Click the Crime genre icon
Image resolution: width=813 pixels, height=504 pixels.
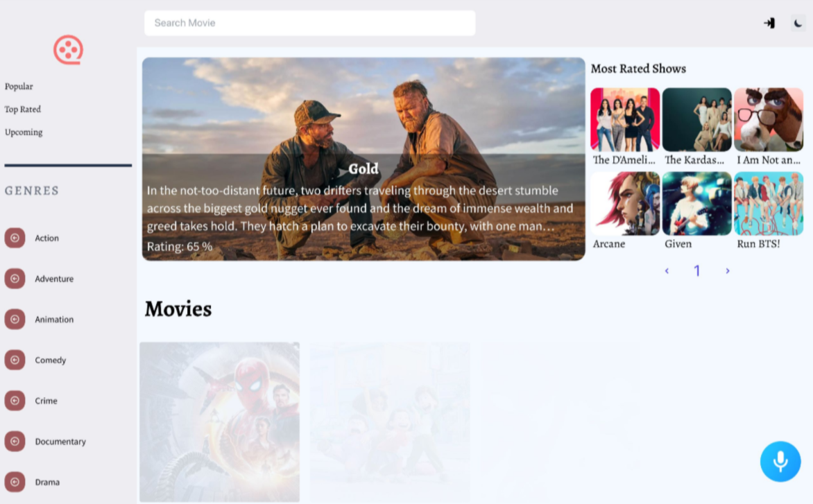coord(15,401)
